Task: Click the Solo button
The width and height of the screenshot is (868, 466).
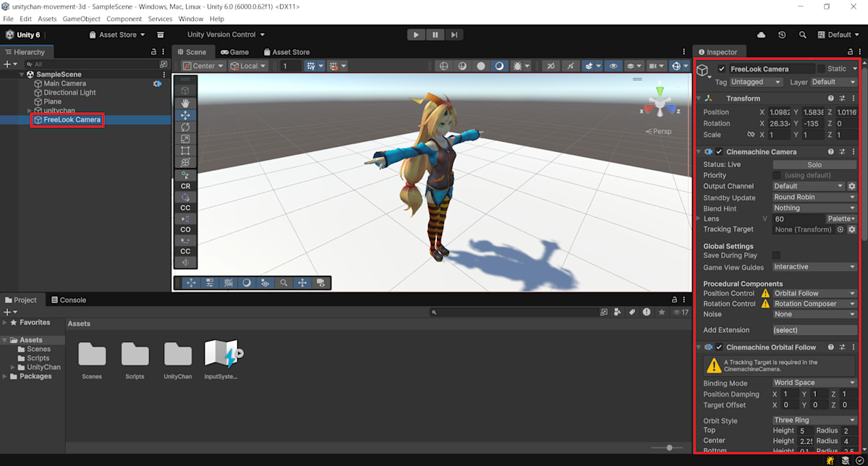Action: (x=814, y=164)
